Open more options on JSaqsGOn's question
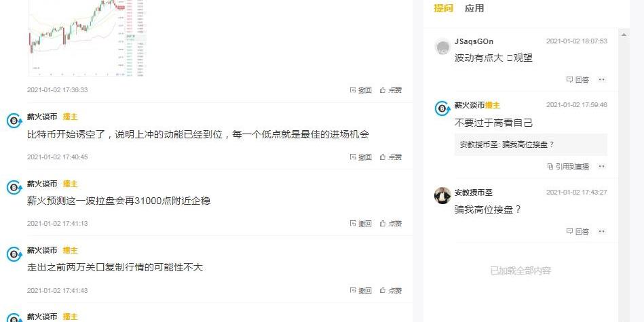The width and height of the screenshot is (644, 322). (601, 80)
